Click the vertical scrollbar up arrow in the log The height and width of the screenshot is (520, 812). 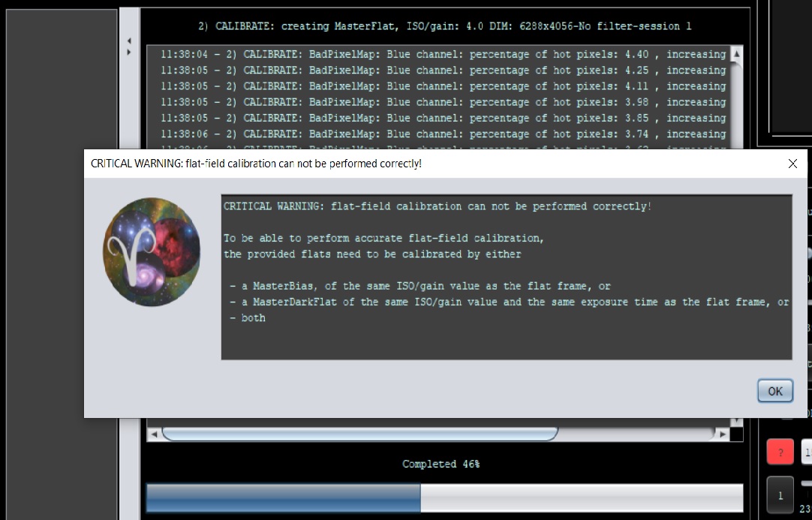[x=736, y=54]
